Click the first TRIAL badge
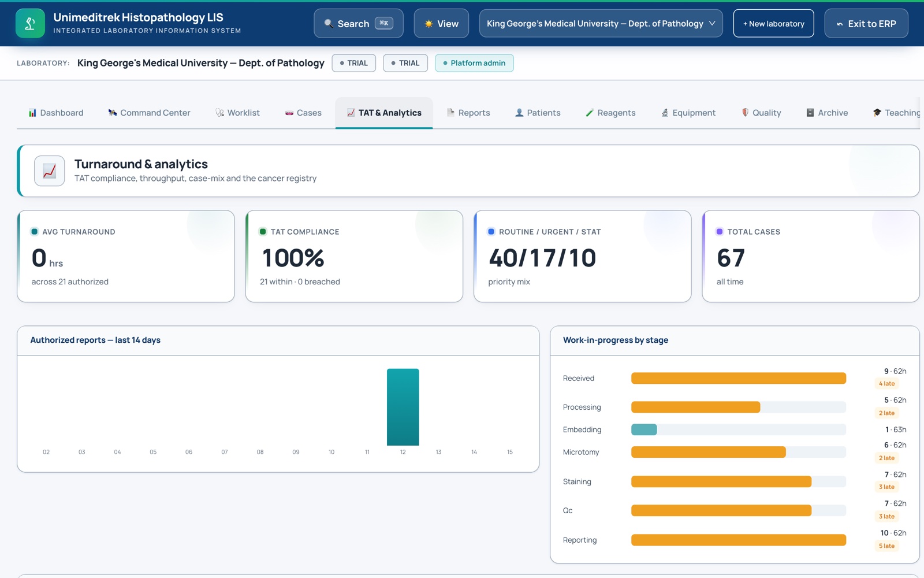This screenshot has height=578, width=924. 354,63
